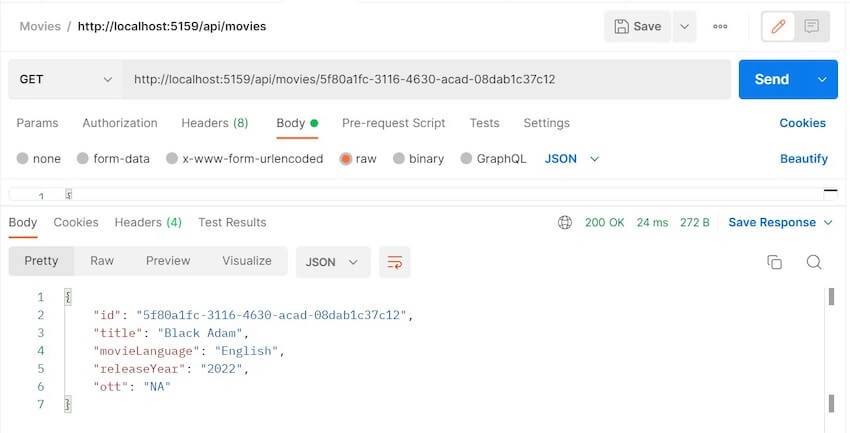Click the Save floppy disk icon
Viewport: 850px width, 433px height.
[x=621, y=26]
